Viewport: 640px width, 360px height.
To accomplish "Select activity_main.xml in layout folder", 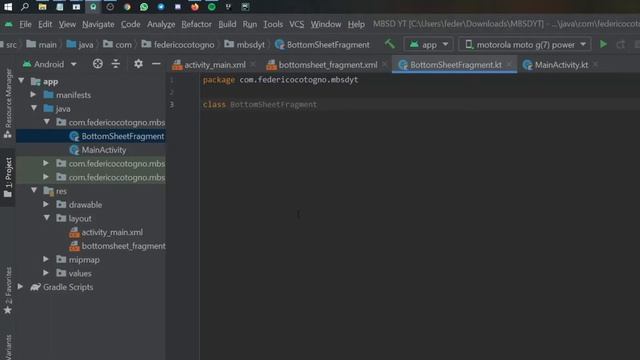I will (x=106, y=232).
